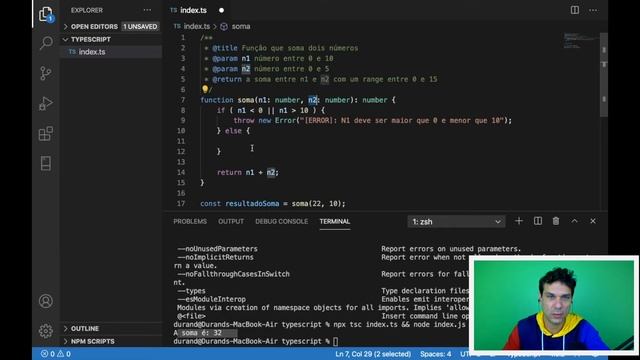Viewport: 640px width, 360px height.
Task: Close the terminal panel
Action: point(593,221)
